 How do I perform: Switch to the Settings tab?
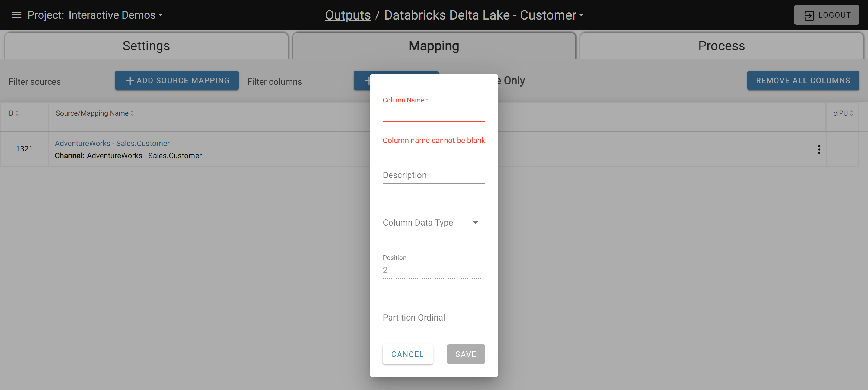click(146, 46)
